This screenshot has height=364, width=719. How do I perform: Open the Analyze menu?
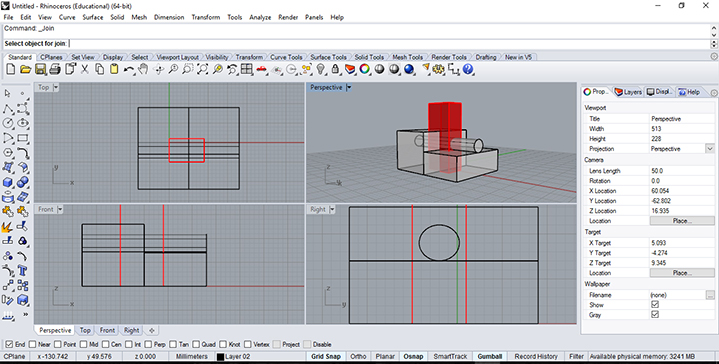[x=260, y=17]
